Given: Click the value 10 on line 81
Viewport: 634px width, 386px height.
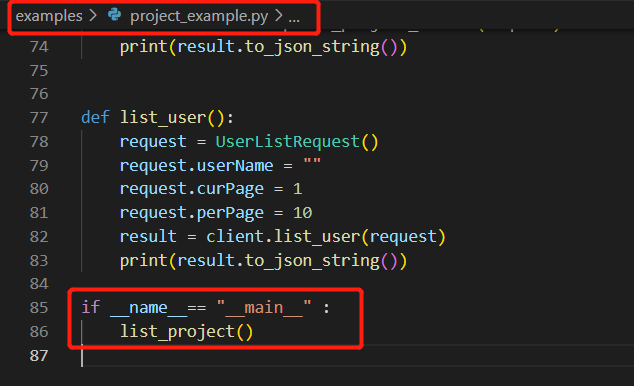Looking at the screenshot, I should tap(302, 213).
